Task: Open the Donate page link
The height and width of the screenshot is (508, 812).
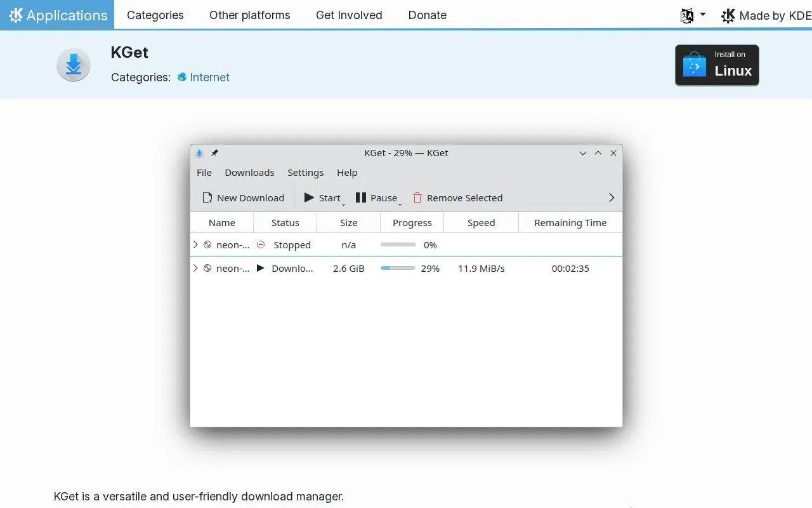Action: (428, 15)
